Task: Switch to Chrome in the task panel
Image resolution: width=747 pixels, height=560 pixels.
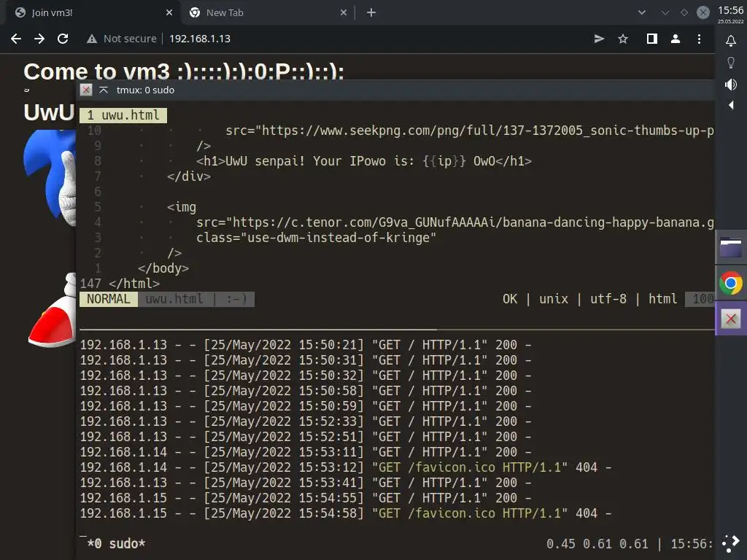Action: tap(731, 284)
